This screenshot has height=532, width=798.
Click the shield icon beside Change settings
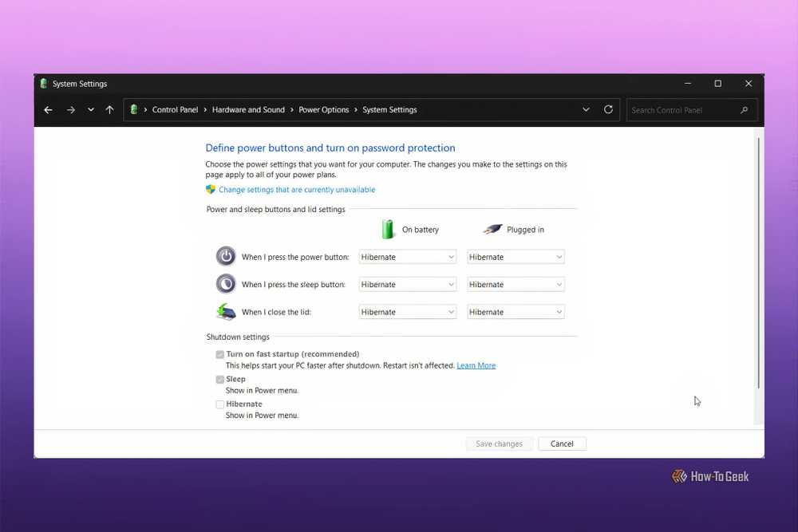click(211, 189)
